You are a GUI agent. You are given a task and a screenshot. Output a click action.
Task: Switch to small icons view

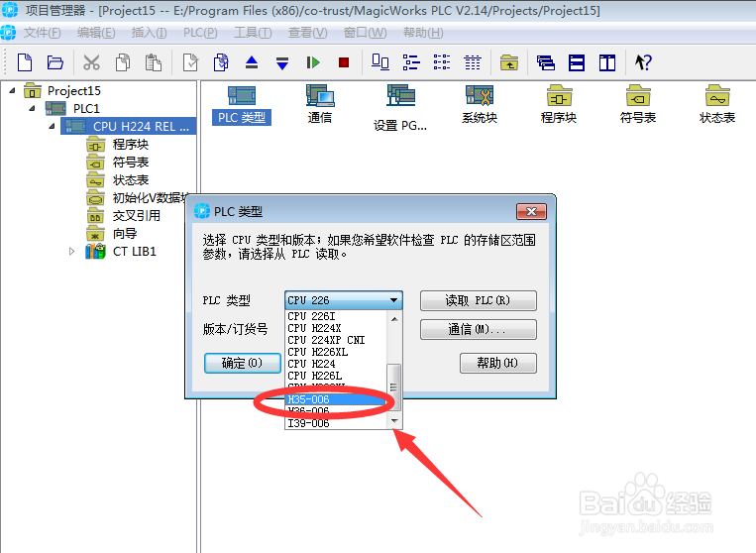(x=411, y=62)
